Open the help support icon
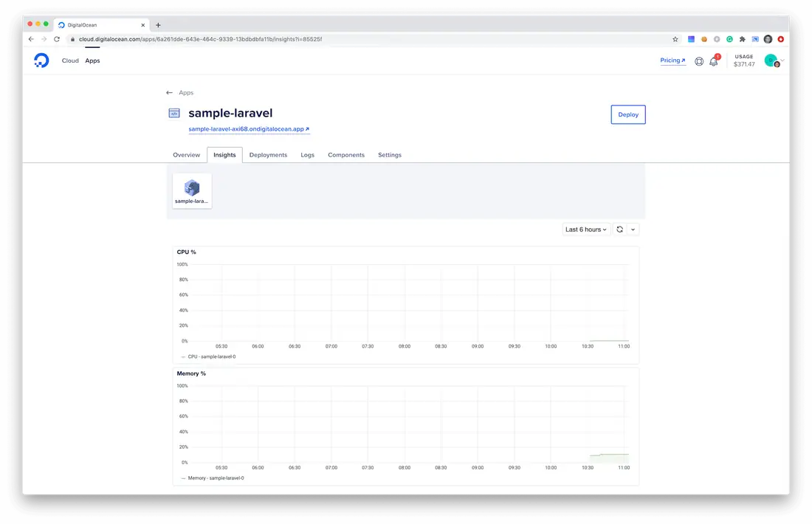Screen dimensions: 812x524 [698, 61]
